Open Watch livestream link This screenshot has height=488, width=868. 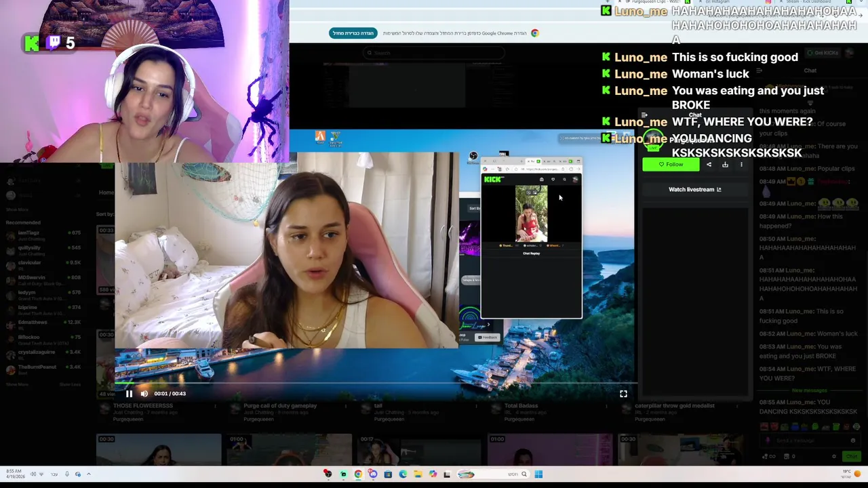(695, 190)
